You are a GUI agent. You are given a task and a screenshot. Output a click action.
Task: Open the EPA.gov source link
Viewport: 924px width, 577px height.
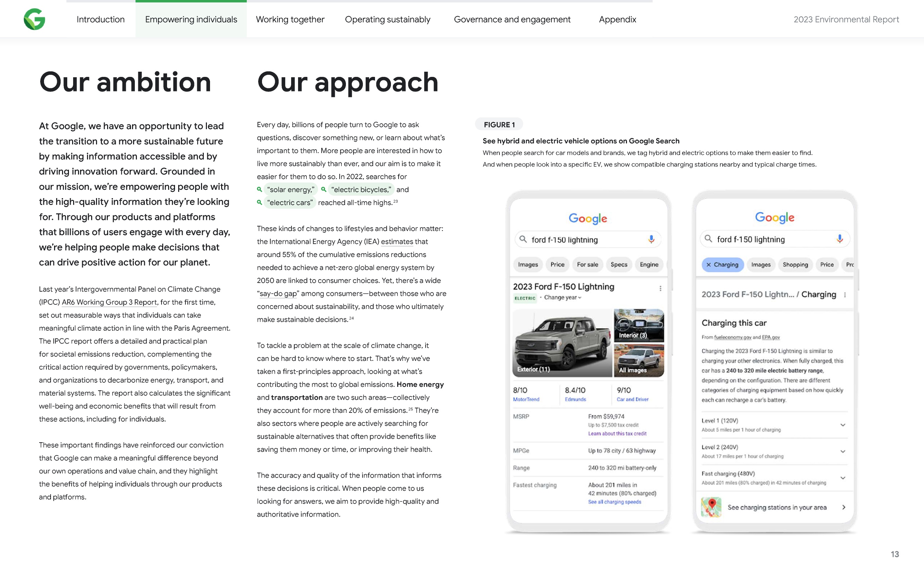coord(770,337)
